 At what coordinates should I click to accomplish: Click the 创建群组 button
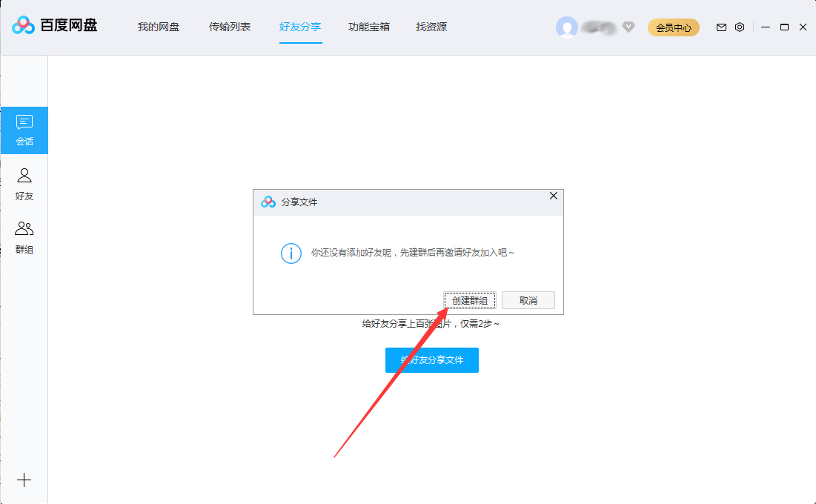tap(469, 300)
